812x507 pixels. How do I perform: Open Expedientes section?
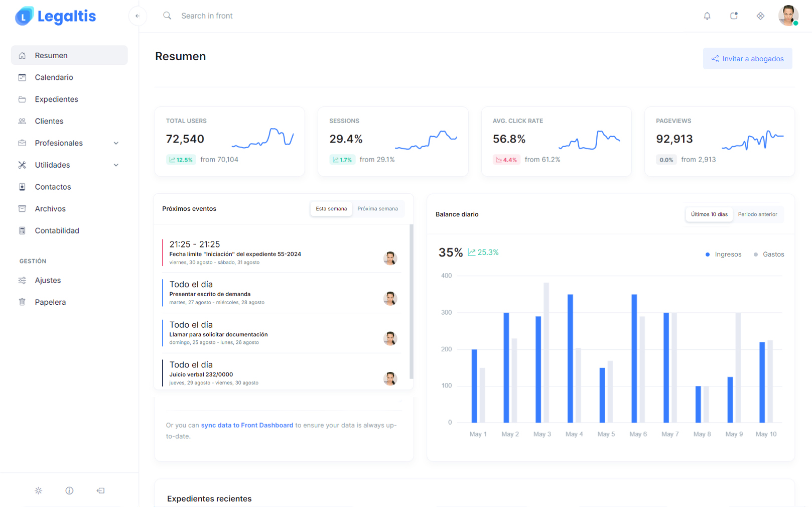point(69,99)
